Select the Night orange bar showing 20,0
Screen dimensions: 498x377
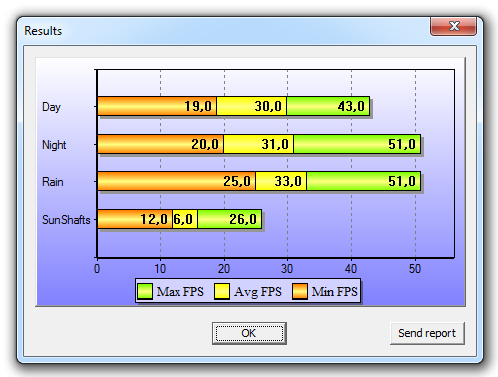[160, 144]
